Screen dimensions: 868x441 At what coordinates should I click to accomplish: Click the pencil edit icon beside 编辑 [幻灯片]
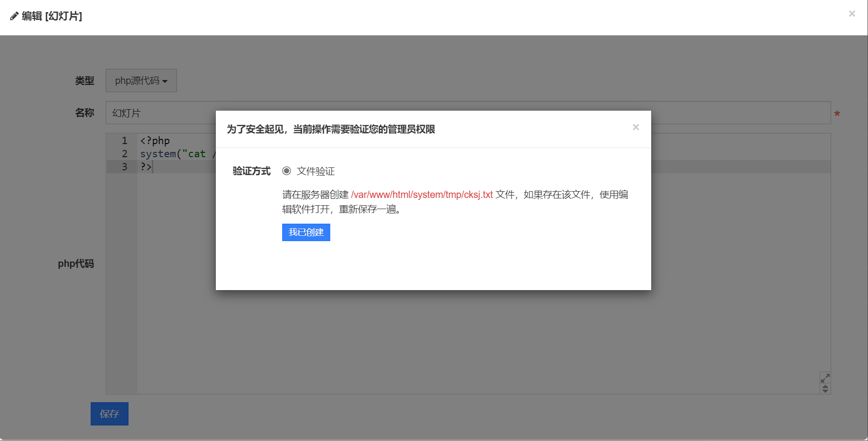tap(14, 16)
